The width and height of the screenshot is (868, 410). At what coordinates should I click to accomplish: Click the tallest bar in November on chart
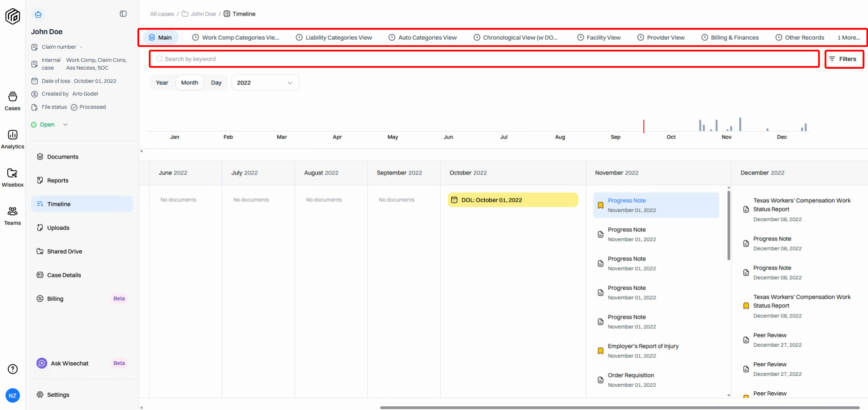tap(740, 124)
